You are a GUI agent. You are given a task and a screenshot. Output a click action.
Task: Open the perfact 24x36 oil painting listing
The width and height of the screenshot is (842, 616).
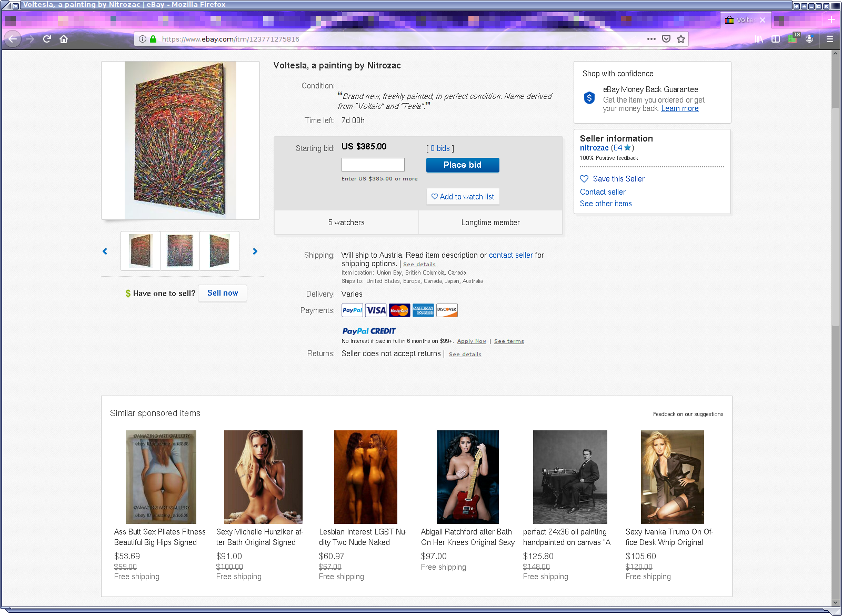coord(567,537)
